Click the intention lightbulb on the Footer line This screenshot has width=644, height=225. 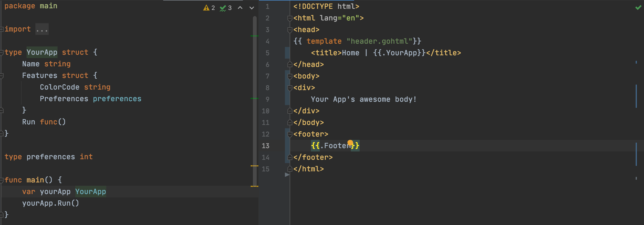pos(350,143)
